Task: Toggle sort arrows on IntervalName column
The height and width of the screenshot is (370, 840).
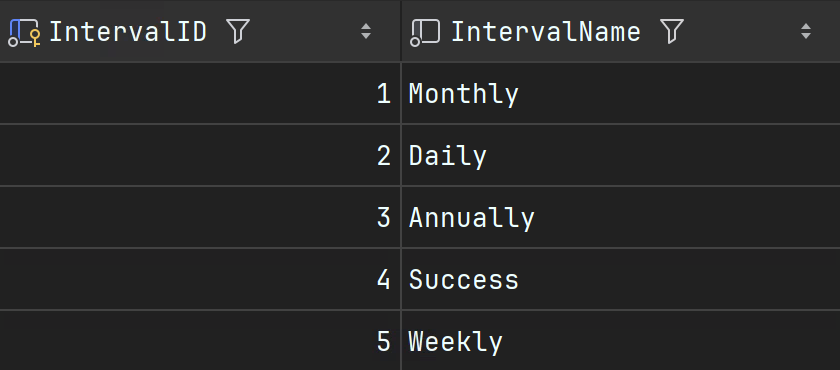Action: (806, 32)
